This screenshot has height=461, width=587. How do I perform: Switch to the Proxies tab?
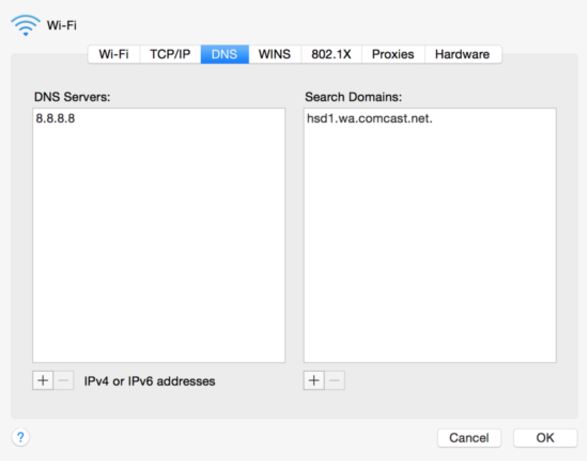(393, 54)
